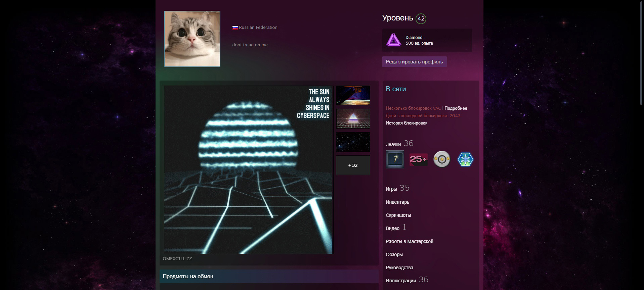Select the starfield artwork thumbnail
The width and height of the screenshot is (644, 290).
click(353, 142)
